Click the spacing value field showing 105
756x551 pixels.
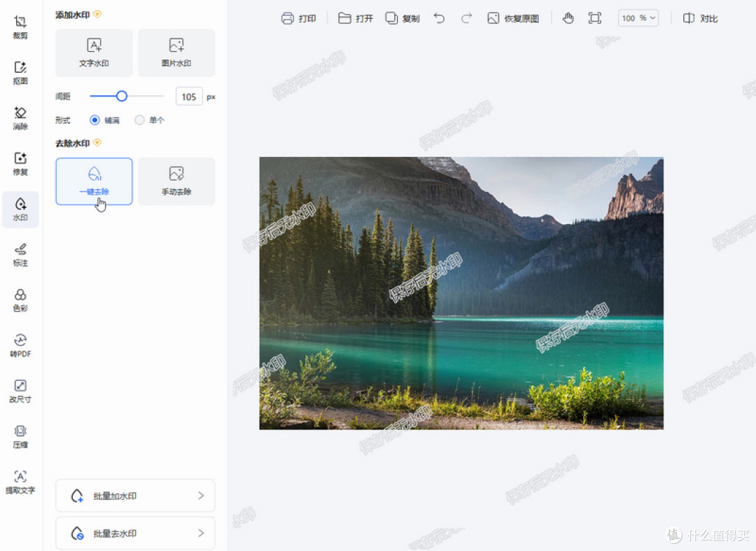tap(189, 97)
